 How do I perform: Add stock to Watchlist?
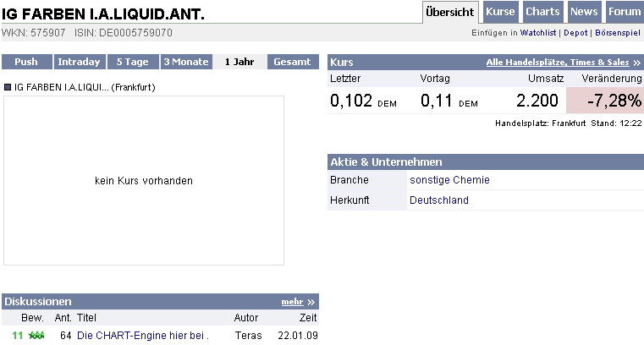point(538,33)
